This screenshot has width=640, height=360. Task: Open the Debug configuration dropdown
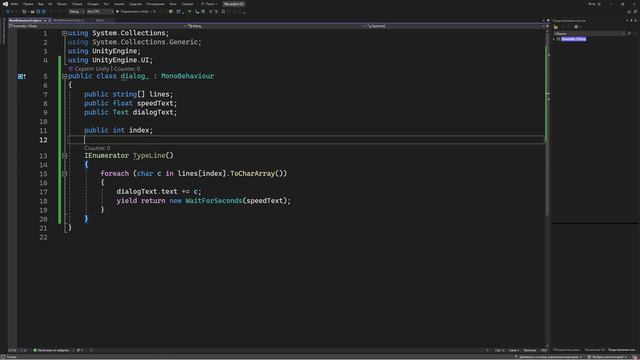[x=76, y=11]
